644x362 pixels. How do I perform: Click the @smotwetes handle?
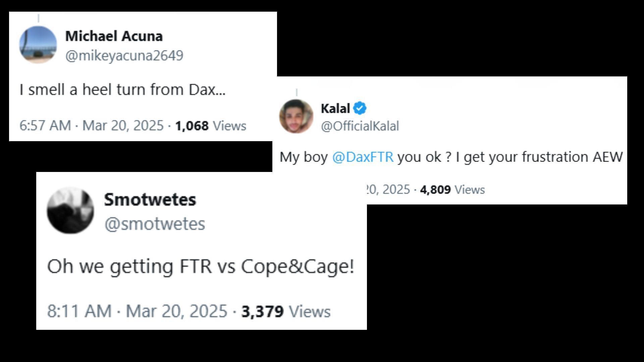pos(154,224)
